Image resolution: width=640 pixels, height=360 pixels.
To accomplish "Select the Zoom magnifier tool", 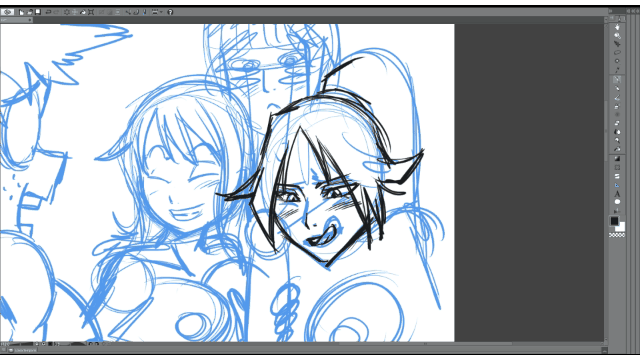I will click(617, 36).
